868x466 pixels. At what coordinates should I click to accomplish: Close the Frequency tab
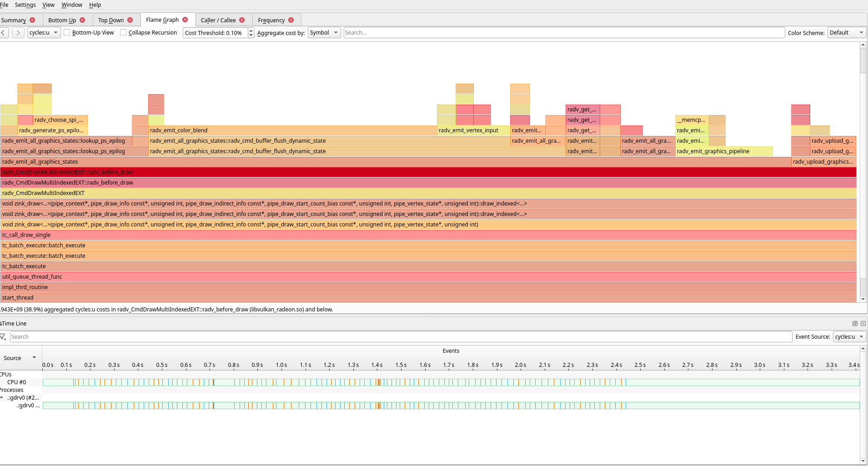pyautogui.click(x=291, y=20)
